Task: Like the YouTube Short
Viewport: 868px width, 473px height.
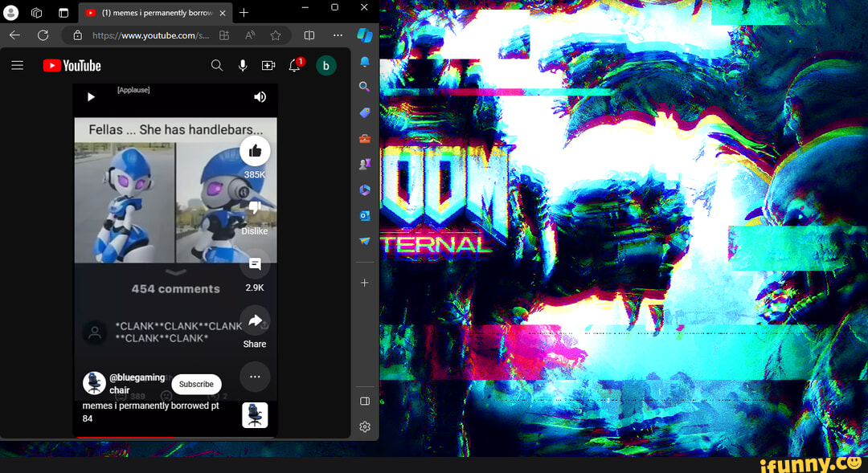Action: click(255, 151)
